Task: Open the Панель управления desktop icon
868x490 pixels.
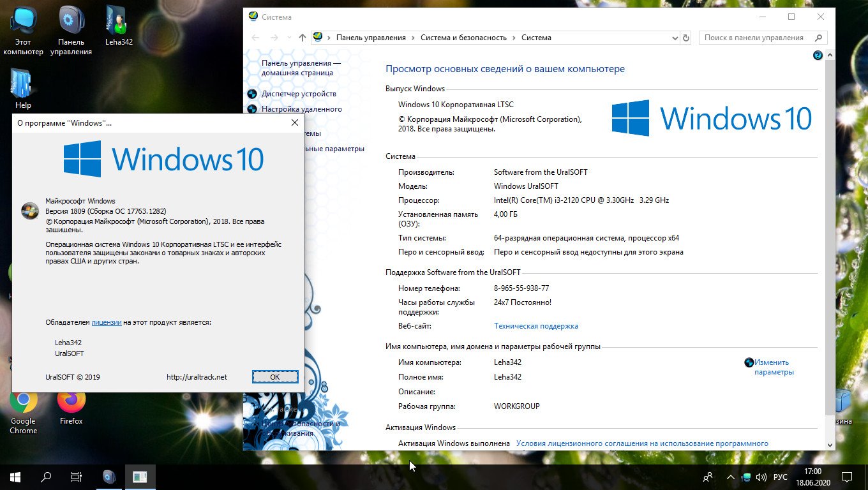Action: [x=71, y=31]
